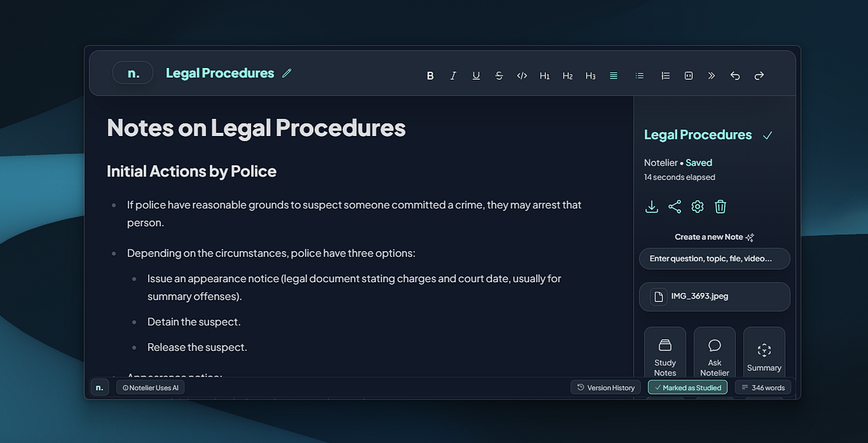The image size is (868, 443).
Task: Click the 346 words counter
Action: tap(763, 388)
